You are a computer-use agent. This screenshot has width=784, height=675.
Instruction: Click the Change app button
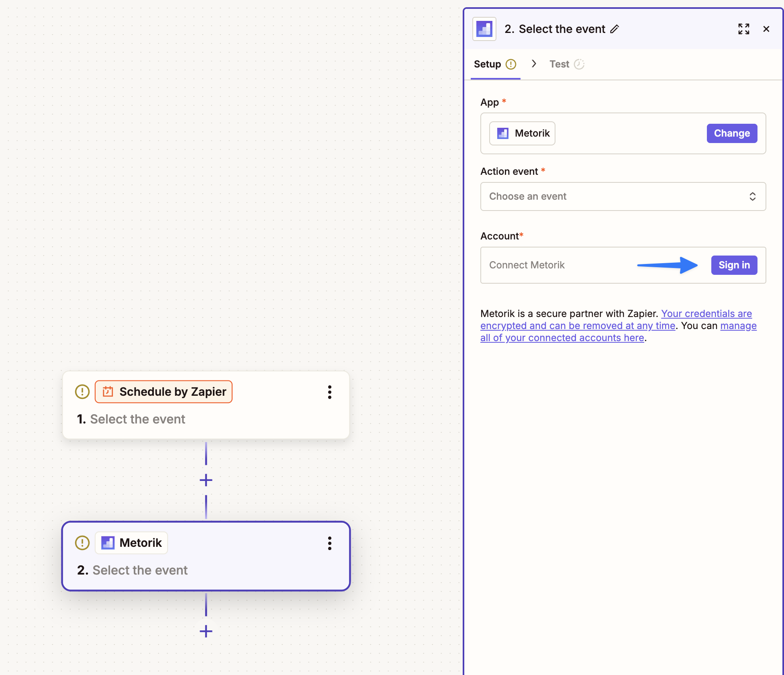pos(732,133)
